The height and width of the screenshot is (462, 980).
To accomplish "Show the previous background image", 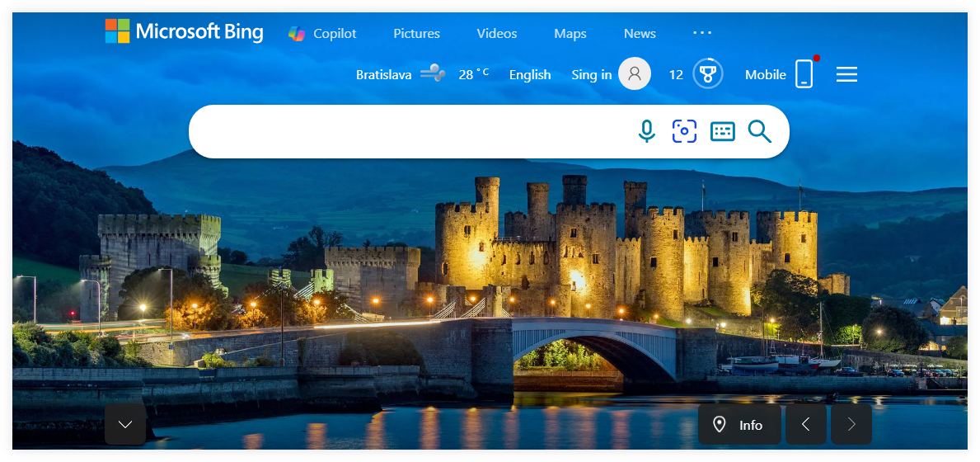I will click(x=805, y=424).
